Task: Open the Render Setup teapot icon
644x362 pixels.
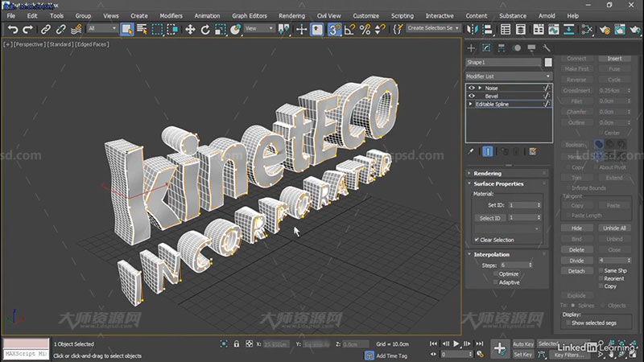Action: coord(605,29)
